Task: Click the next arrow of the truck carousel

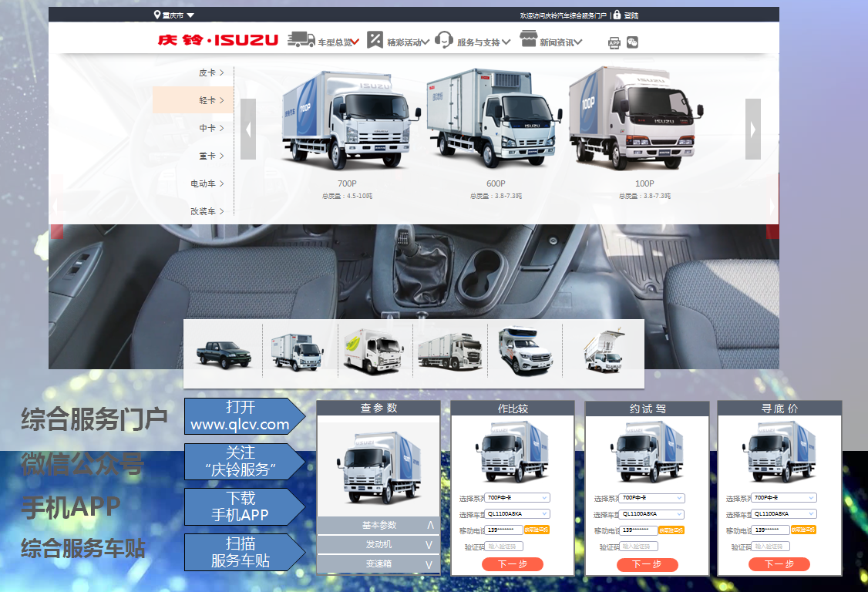Action: point(753,129)
